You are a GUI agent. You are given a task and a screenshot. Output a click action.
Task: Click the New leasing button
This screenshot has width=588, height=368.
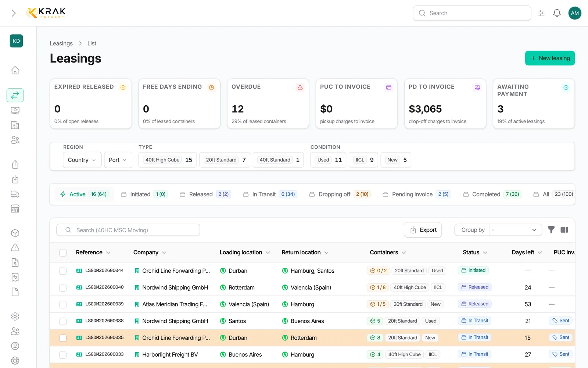550,58
